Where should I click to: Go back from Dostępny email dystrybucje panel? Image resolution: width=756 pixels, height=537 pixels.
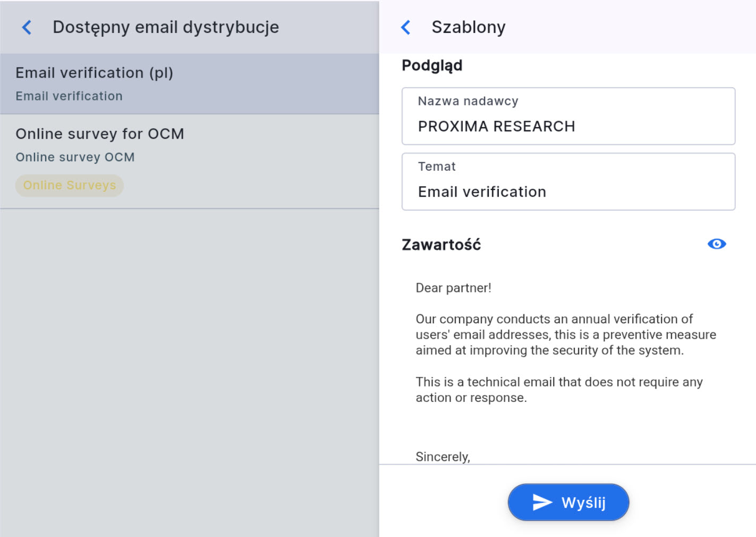27,27
